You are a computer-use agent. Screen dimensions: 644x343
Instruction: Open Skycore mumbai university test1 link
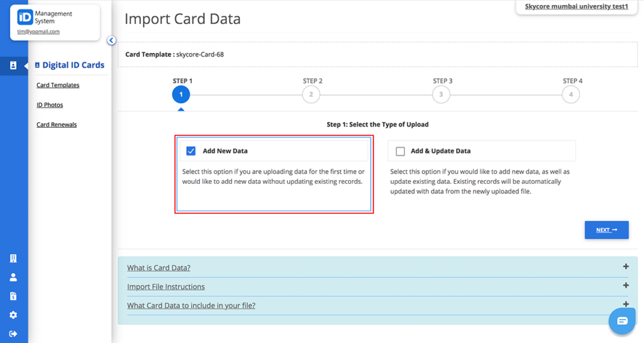tap(576, 6)
